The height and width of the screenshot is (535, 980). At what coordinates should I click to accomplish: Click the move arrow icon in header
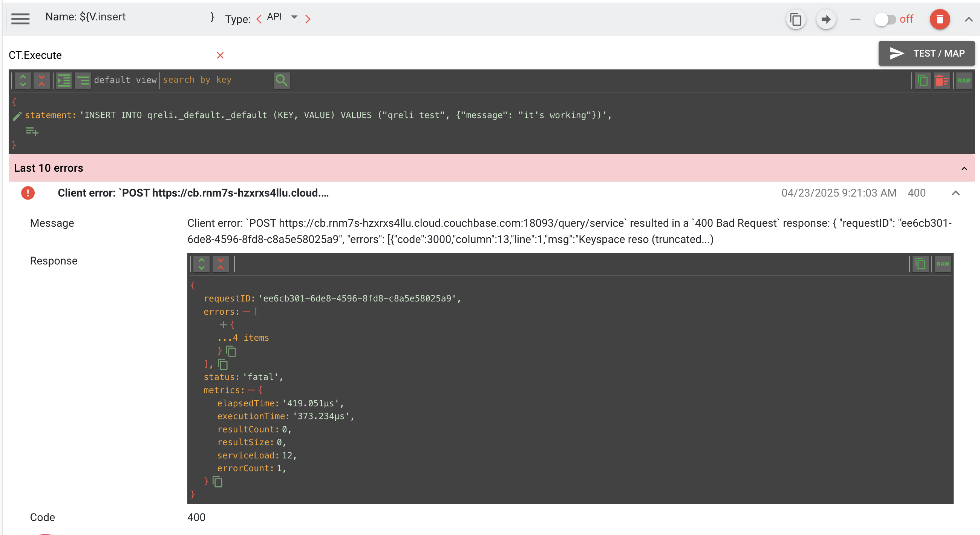825,19
